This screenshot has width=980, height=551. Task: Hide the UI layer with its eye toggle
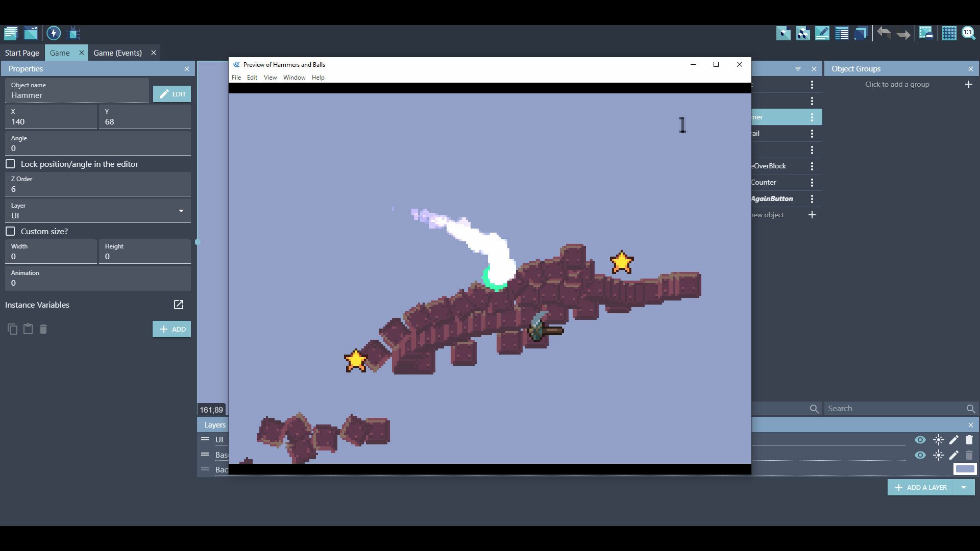point(921,440)
